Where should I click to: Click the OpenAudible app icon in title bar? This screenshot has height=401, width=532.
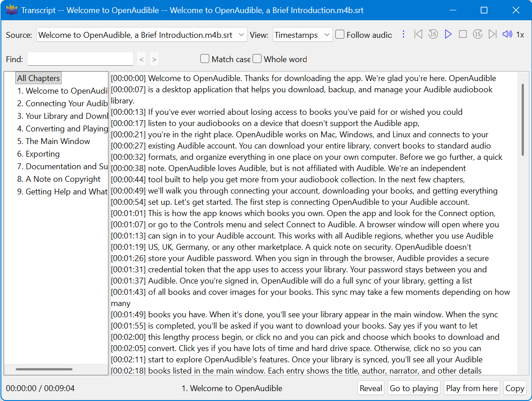click(11, 10)
